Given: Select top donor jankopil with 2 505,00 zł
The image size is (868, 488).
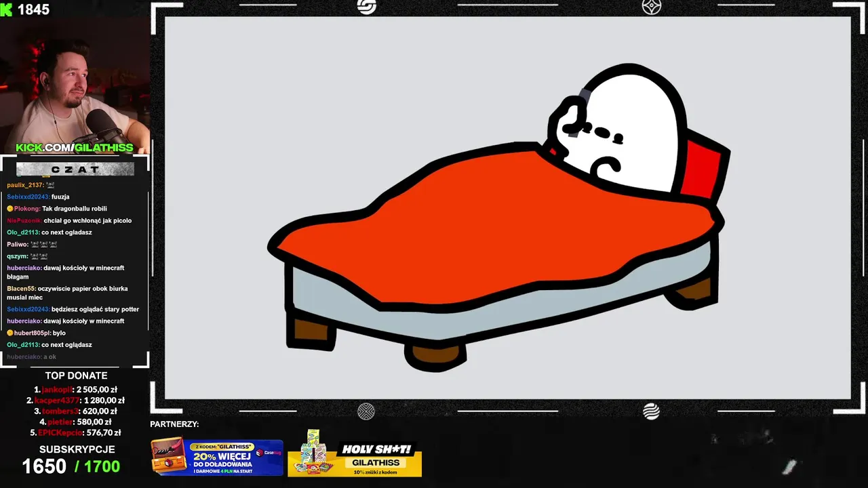Looking at the screenshot, I should (x=76, y=390).
